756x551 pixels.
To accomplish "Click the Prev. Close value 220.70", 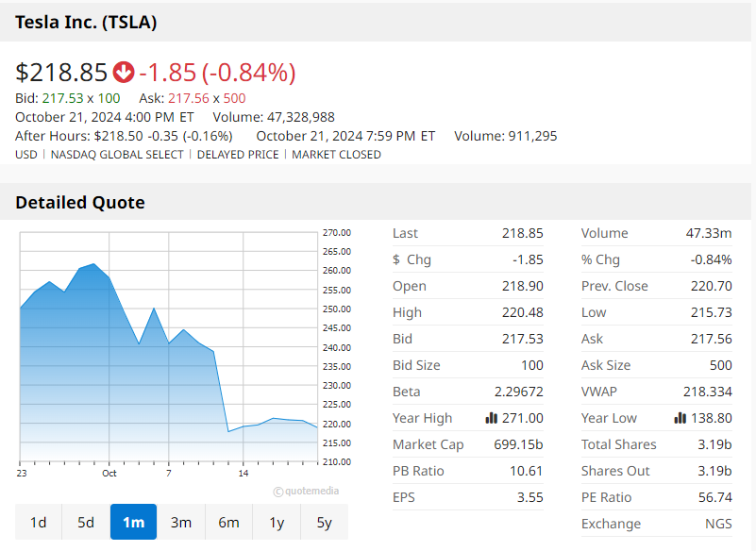I will coord(711,286).
